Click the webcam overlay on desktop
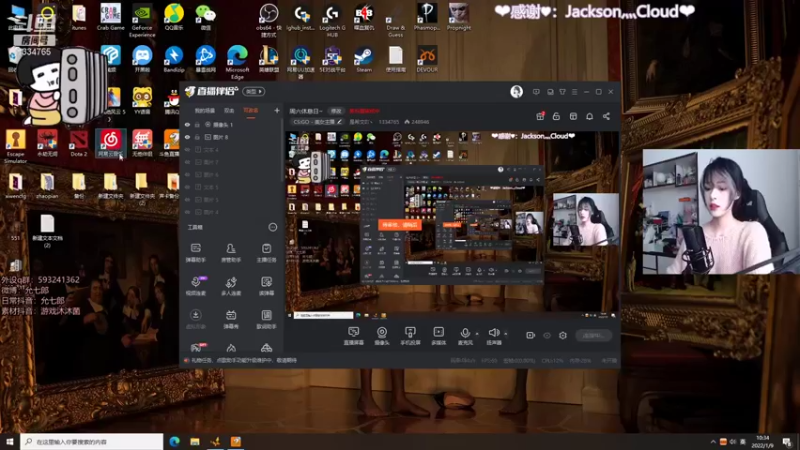Screen dimensions: 800x450 click(721, 212)
